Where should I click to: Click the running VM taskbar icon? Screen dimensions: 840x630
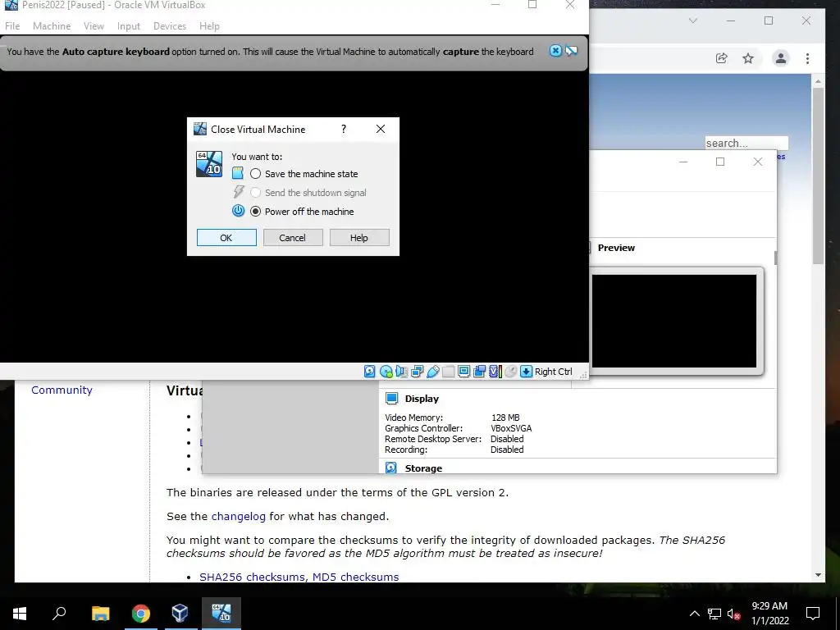pyautogui.click(x=221, y=614)
